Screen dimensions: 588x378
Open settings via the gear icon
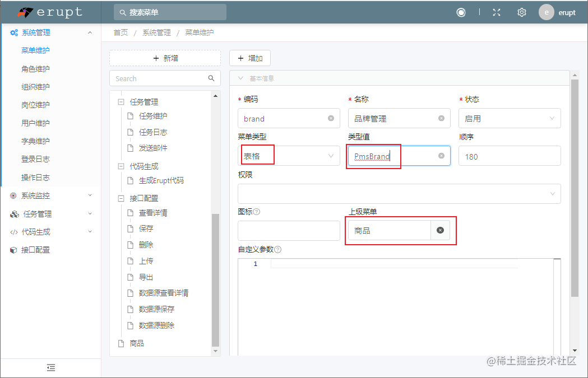(x=522, y=12)
